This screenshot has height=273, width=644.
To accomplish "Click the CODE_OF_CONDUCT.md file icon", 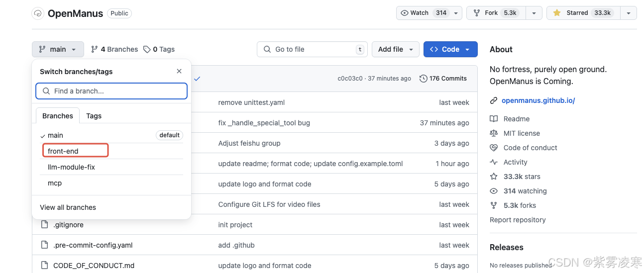I will (x=44, y=266).
